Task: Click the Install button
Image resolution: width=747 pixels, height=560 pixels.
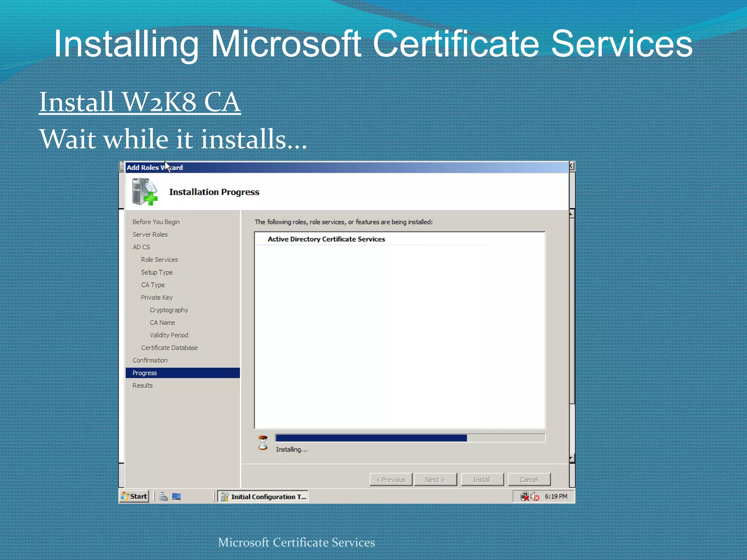Action: pyautogui.click(x=482, y=480)
